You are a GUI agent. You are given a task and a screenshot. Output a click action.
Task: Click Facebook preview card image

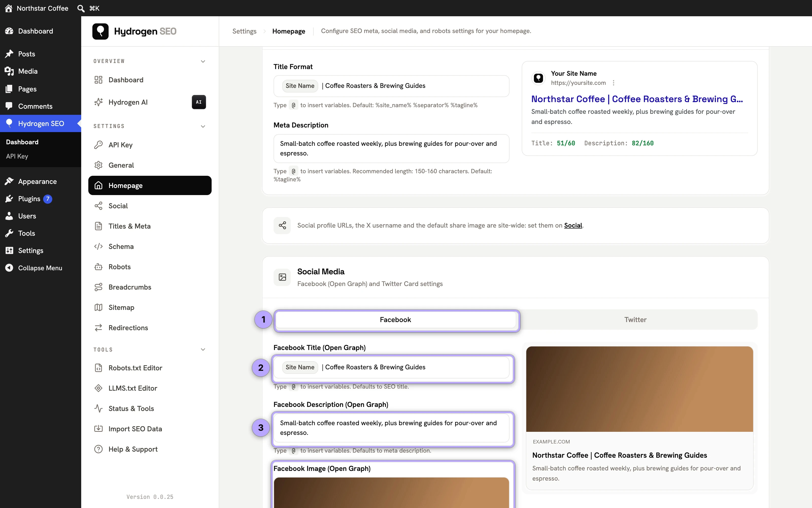tap(639, 389)
